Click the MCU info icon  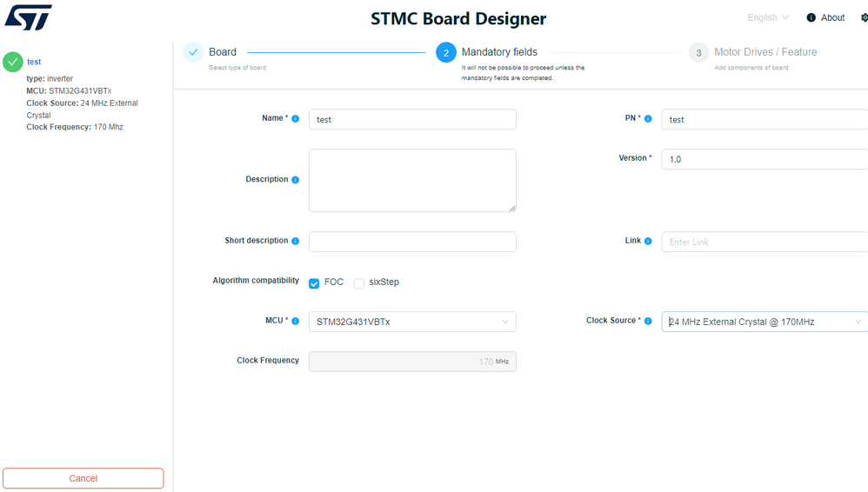pyautogui.click(x=295, y=321)
